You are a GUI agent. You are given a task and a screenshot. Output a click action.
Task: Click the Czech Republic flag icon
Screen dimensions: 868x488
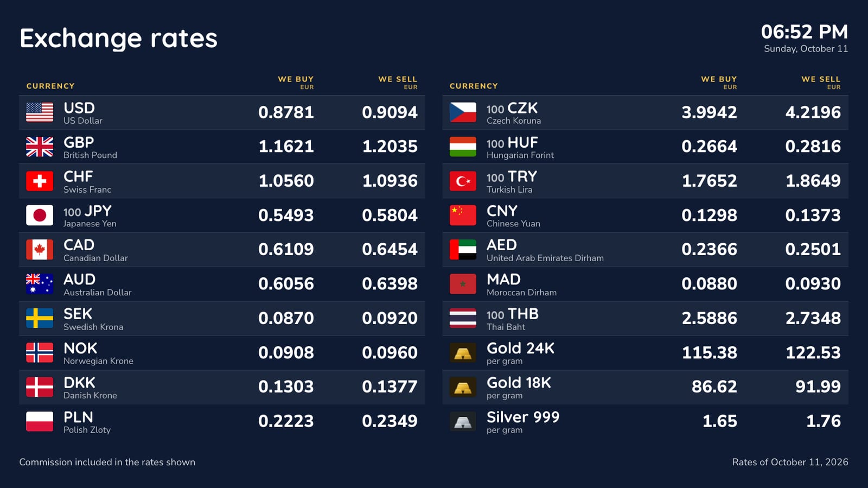(x=463, y=112)
